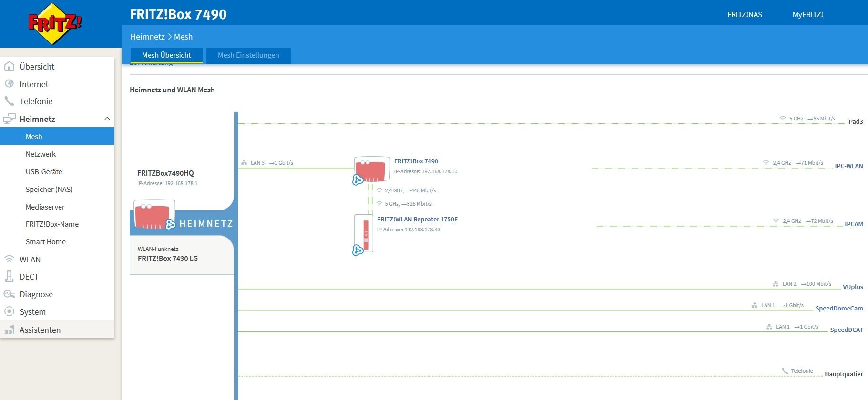Viewport: 868px width, 400px height.
Task: Click the WLAN signal icon in sidebar
Action: (x=9, y=259)
